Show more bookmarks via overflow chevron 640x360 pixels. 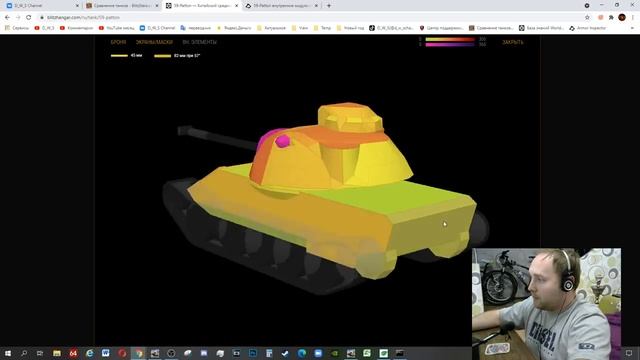[x=632, y=28]
